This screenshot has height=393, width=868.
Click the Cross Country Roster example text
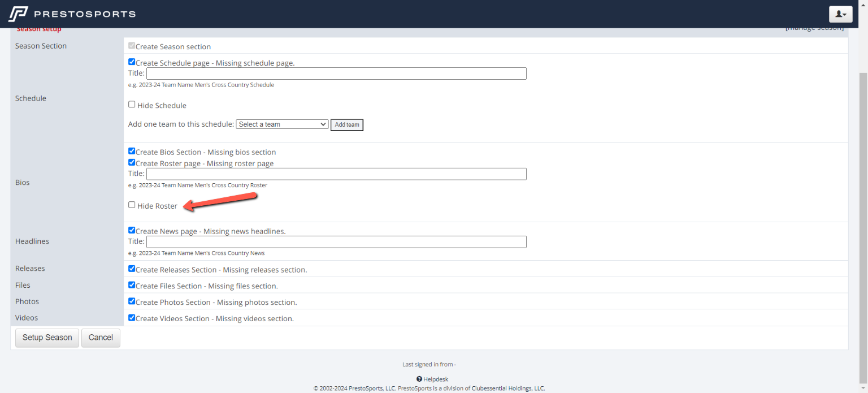coord(198,185)
